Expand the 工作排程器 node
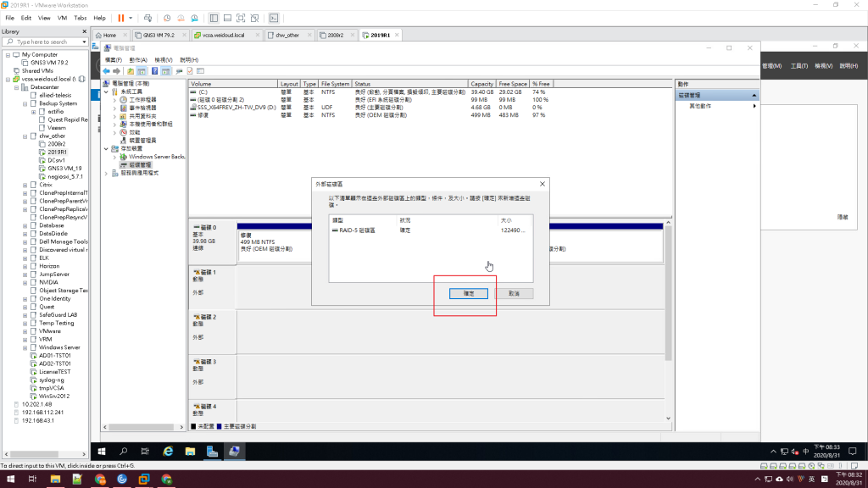868x488 pixels. 114,100
